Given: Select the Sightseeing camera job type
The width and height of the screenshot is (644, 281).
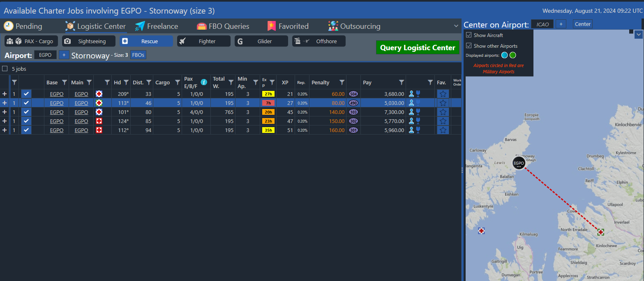Looking at the screenshot, I should [x=89, y=41].
